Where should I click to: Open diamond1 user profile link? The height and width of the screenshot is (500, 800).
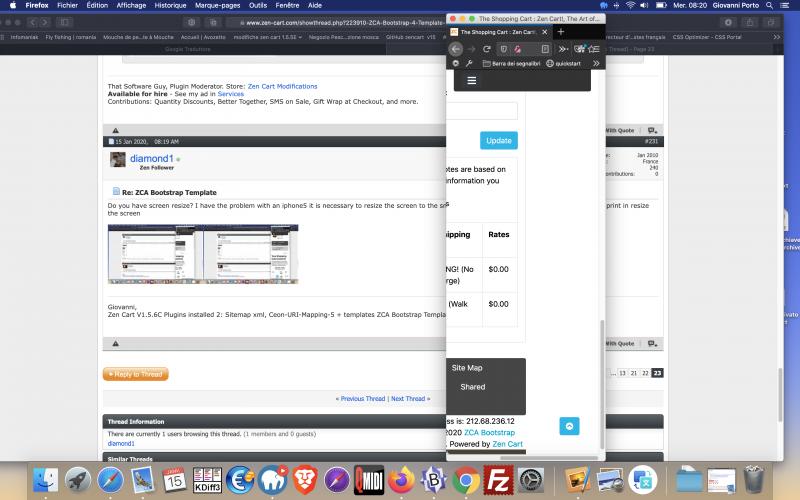(x=152, y=159)
